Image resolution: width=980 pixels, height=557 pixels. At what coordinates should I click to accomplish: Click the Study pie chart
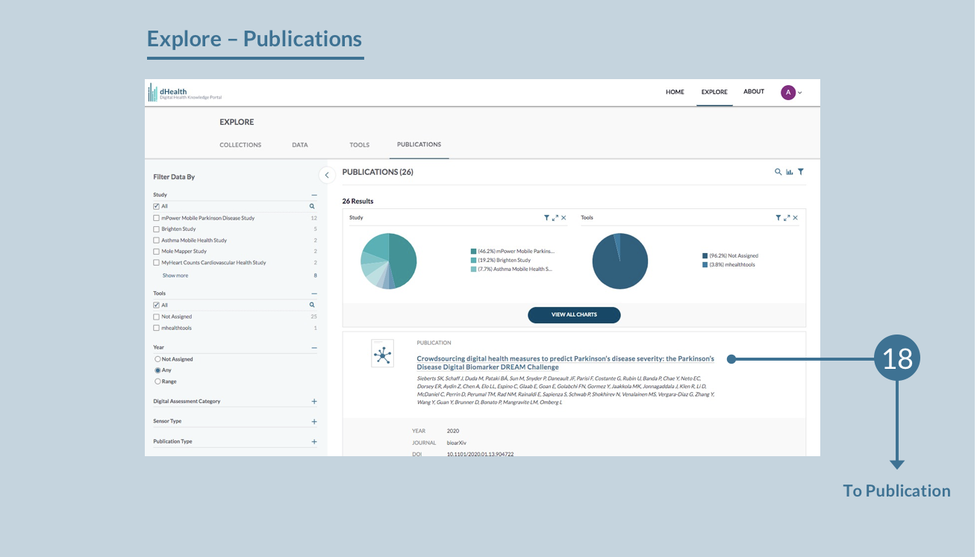388,261
